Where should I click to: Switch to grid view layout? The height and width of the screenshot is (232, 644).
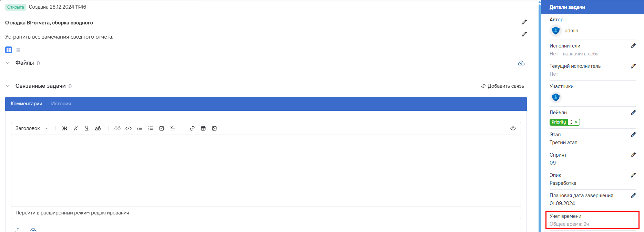[x=9, y=50]
